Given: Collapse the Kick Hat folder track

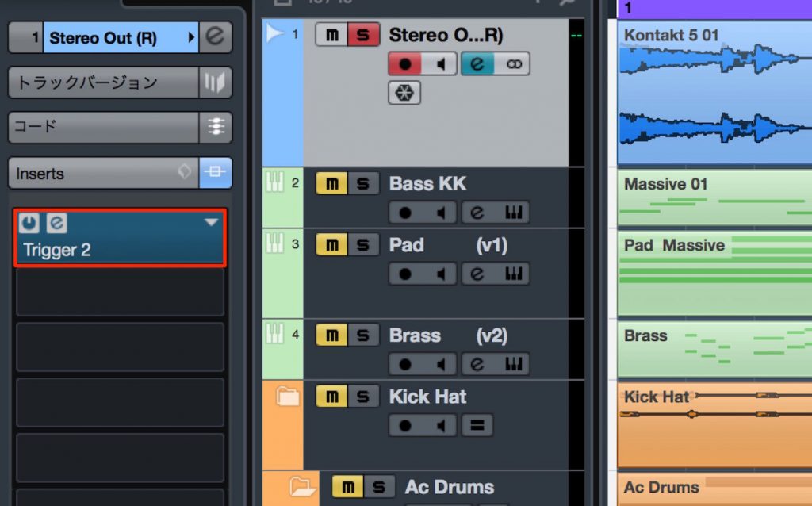Looking at the screenshot, I should point(287,397).
